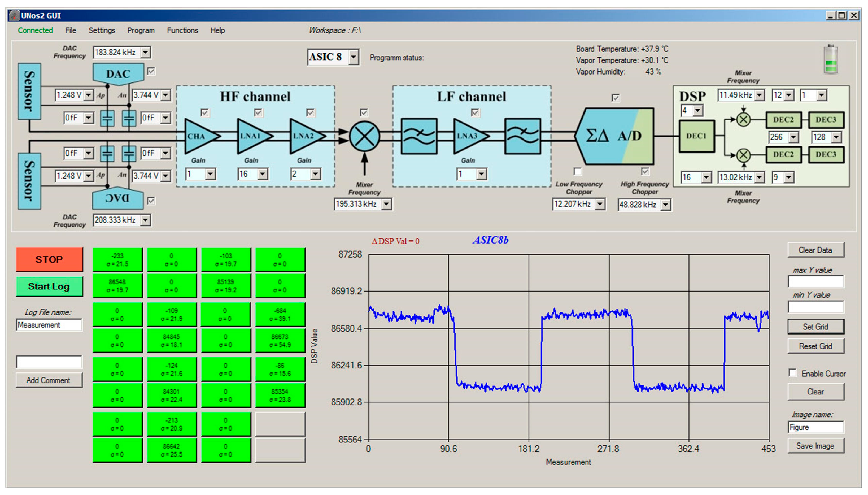This screenshot has height=495, width=868.
Task: Open the LNA1 Gain 16 dropdown
Action: coord(262,174)
